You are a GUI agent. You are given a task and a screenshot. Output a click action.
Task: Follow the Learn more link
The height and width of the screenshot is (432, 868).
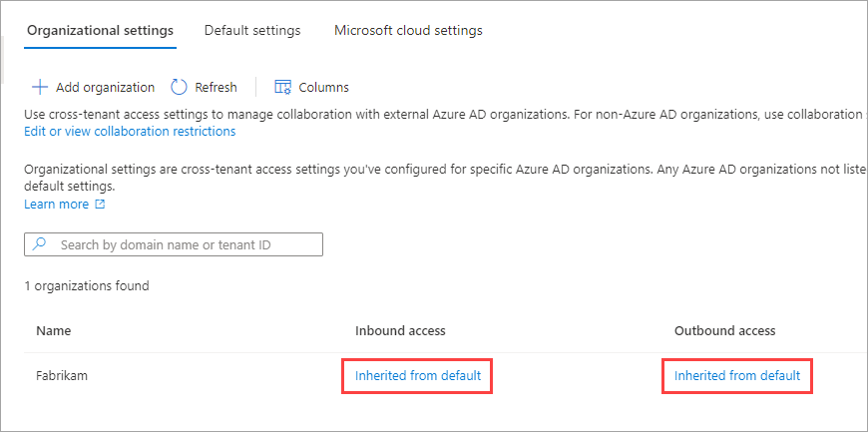click(57, 205)
